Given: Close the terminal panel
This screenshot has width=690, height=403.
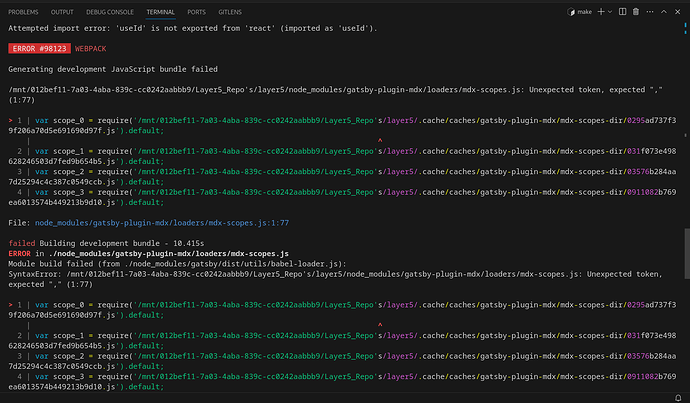Looking at the screenshot, I should [678, 12].
